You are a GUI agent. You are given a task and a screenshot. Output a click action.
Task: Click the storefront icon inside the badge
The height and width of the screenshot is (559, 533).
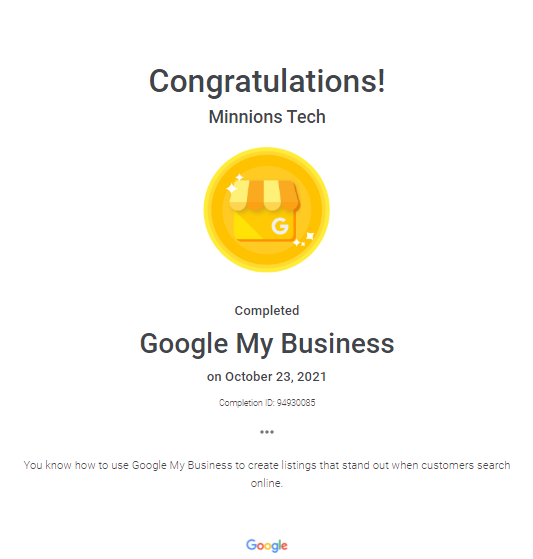point(264,211)
